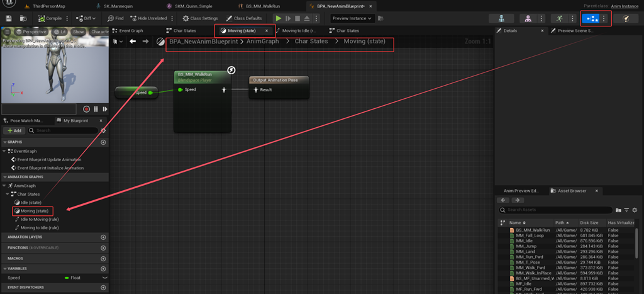Click the Stop simulation square button
Viewport: 644px width, 294px height.
click(297, 18)
